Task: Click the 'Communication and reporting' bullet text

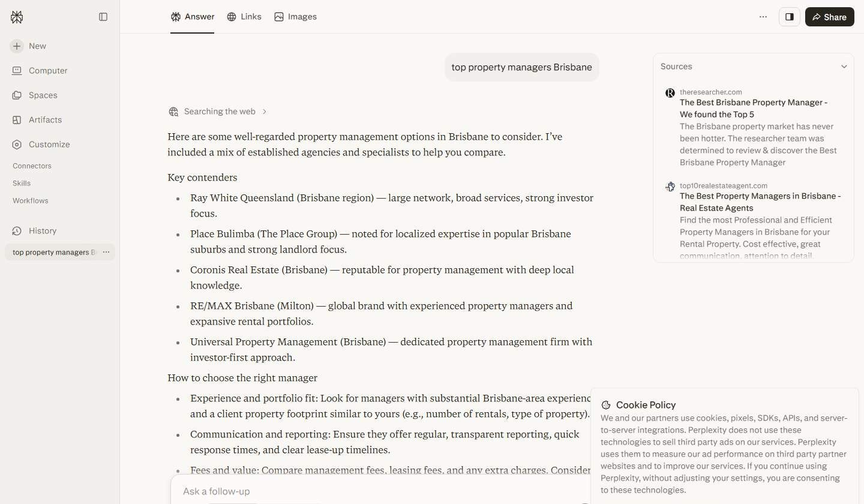Action: pyautogui.click(x=385, y=442)
